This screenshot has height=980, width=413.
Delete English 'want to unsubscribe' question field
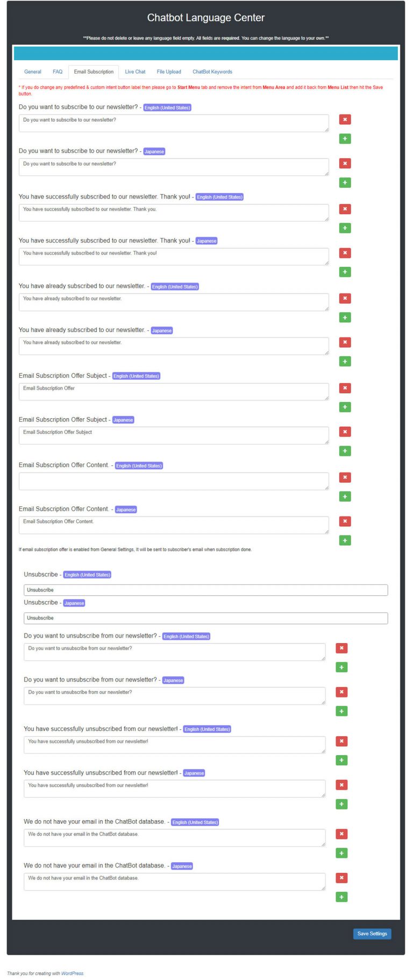tap(341, 648)
